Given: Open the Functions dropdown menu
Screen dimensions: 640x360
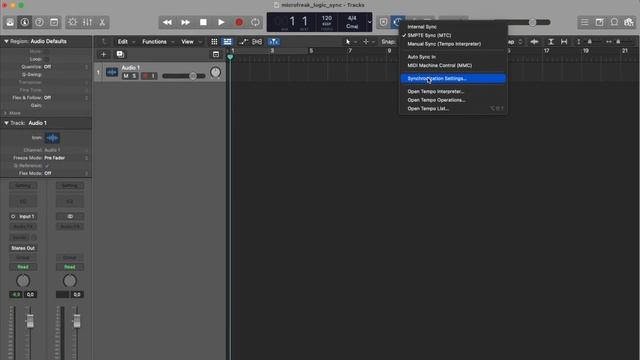Looking at the screenshot, I should tap(158, 42).
